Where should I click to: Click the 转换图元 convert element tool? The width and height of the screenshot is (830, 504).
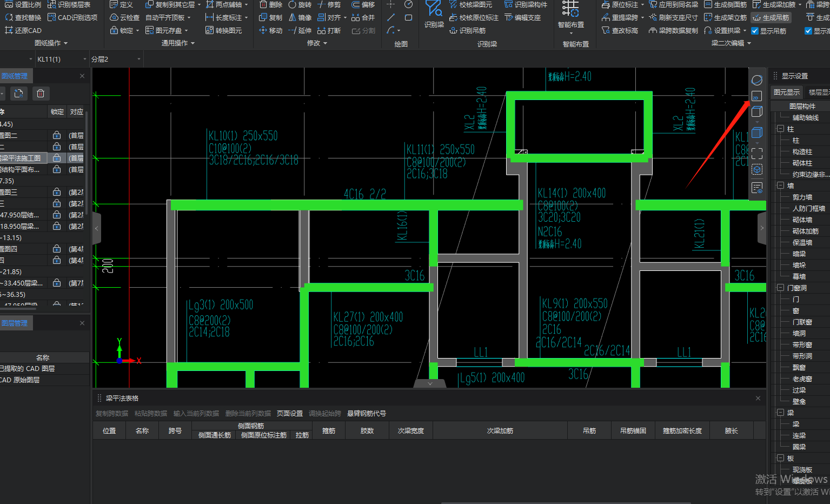coord(224,30)
